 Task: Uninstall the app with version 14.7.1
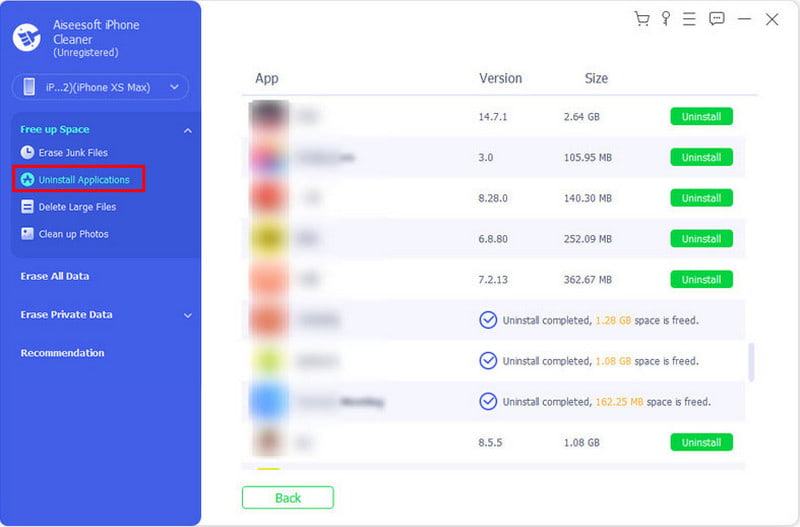pyautogui.click(x=701, y=117)
